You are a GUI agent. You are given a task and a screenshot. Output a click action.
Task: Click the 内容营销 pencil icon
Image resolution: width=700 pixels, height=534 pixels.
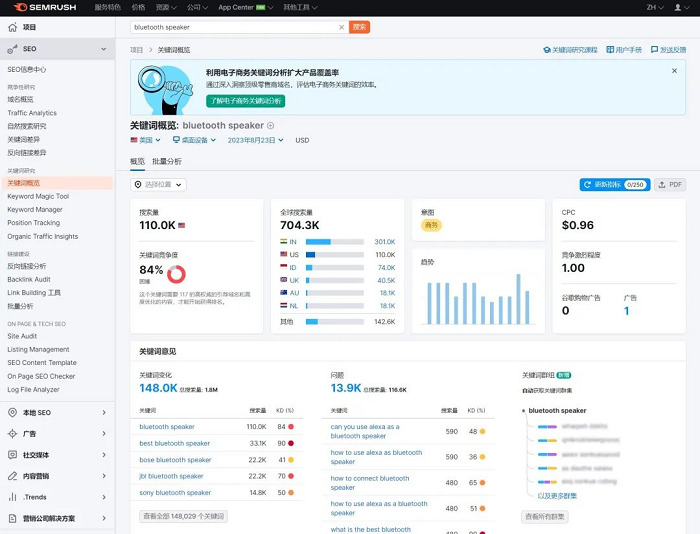pos(12,476)
